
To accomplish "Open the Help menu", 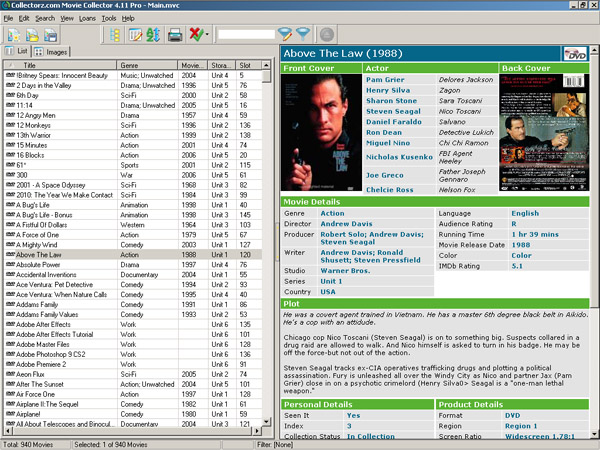I will click(128, 18).
